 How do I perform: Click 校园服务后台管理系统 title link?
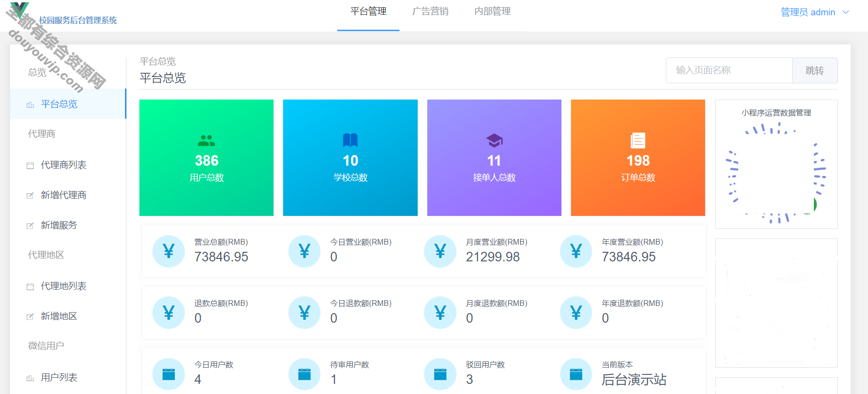click(78, 20)
